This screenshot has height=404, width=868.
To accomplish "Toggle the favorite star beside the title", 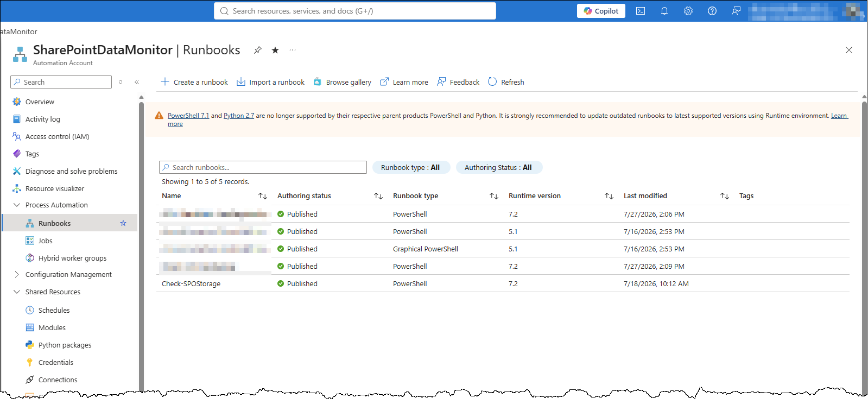I will pyautogui.click(x=275, y=50).
